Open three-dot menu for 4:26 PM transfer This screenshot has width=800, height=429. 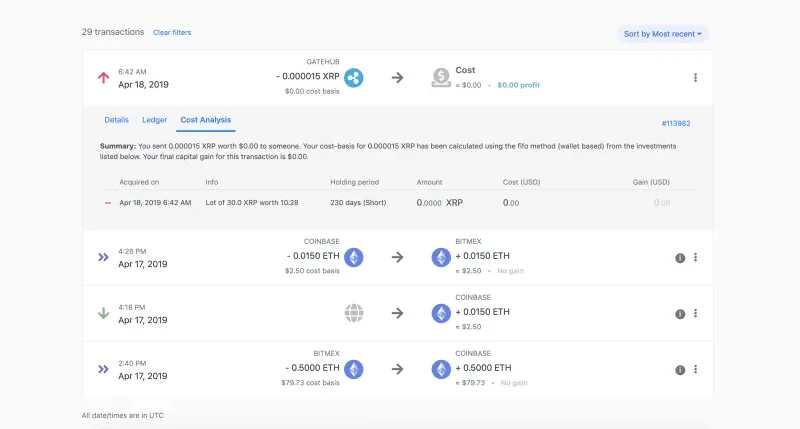click(695, 257)
